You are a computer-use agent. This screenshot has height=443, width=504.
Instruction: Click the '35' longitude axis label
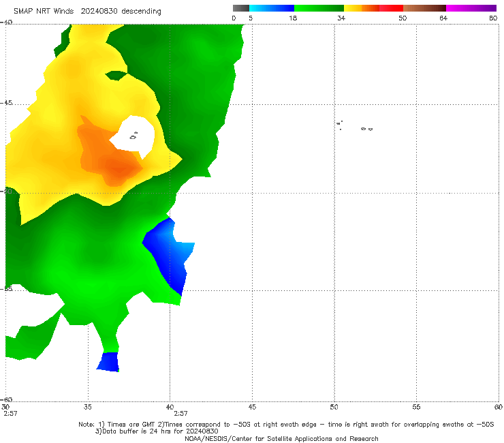click(88, 407)
